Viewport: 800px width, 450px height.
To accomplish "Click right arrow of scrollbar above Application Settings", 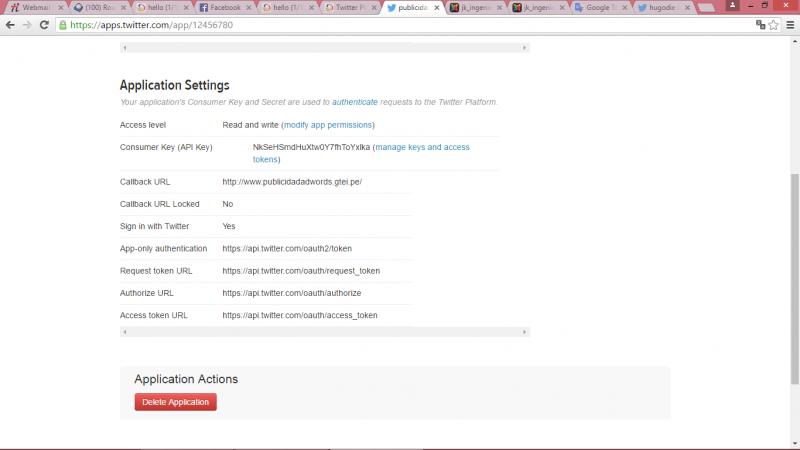I will tap(524, 48).
